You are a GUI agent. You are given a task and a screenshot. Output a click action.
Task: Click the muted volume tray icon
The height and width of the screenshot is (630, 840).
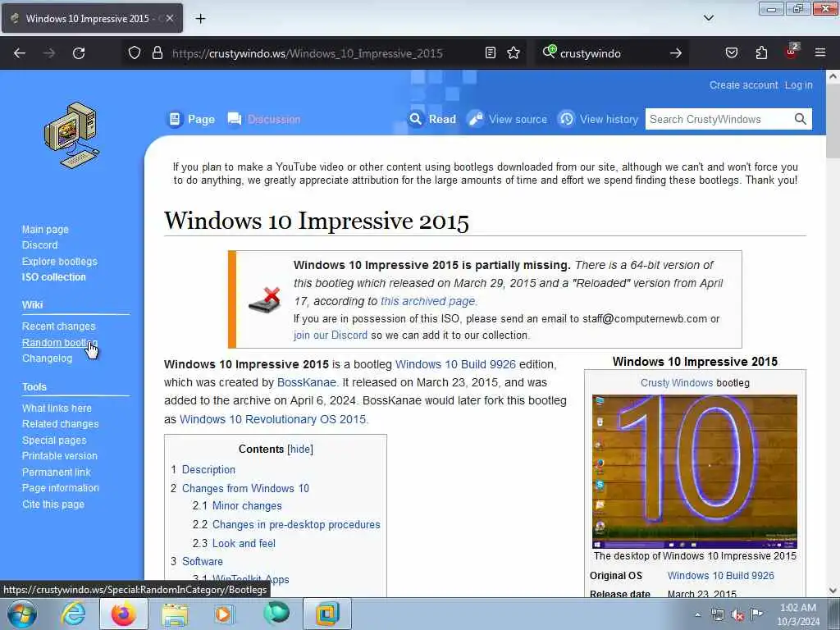[737, 615]
